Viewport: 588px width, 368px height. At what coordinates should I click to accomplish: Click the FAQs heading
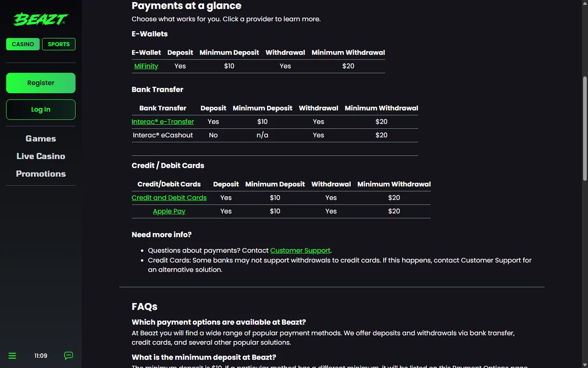click(145, 307)
